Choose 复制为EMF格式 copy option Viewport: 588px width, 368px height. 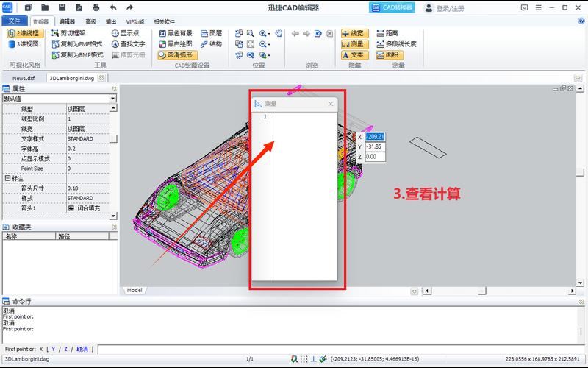[x=77, y=44]
